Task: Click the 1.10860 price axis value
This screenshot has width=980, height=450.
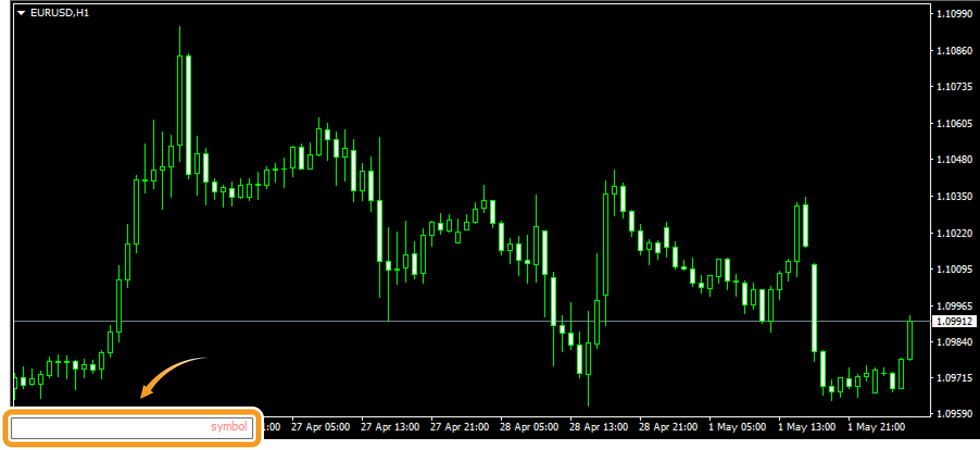Action: pos(954,51)
